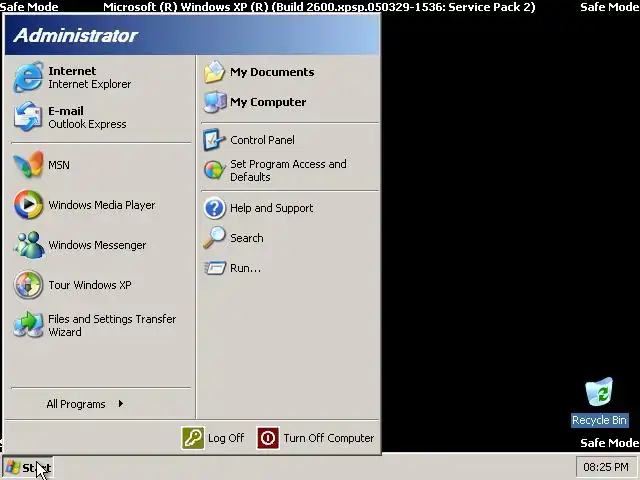
Task: Click Files and Settings Transfer Wizard icon
Action: pos(28,325)
